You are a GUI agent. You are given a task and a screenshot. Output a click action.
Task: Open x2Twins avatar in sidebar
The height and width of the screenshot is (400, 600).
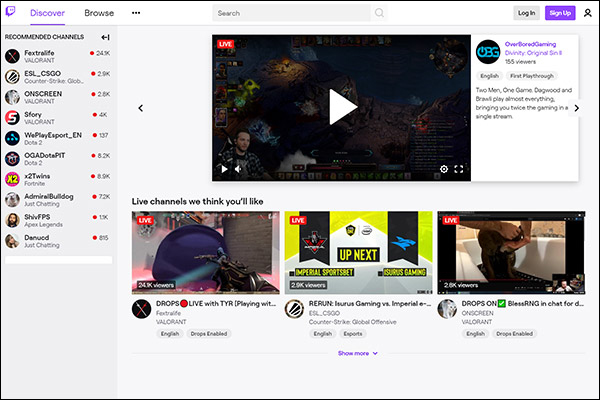12,179
